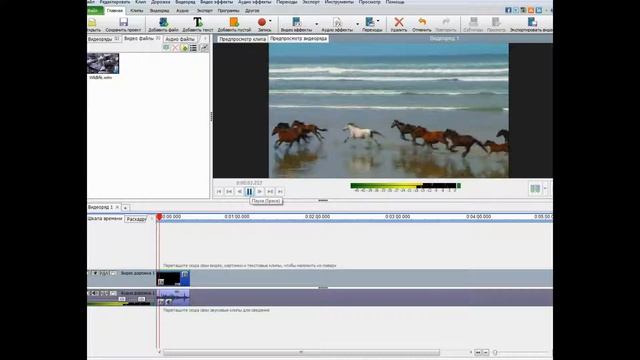Viewport: 640px width, 360px height.
Task: Click the Export video (Экспортировать видео) icon
Action: [x=532, y=22]
